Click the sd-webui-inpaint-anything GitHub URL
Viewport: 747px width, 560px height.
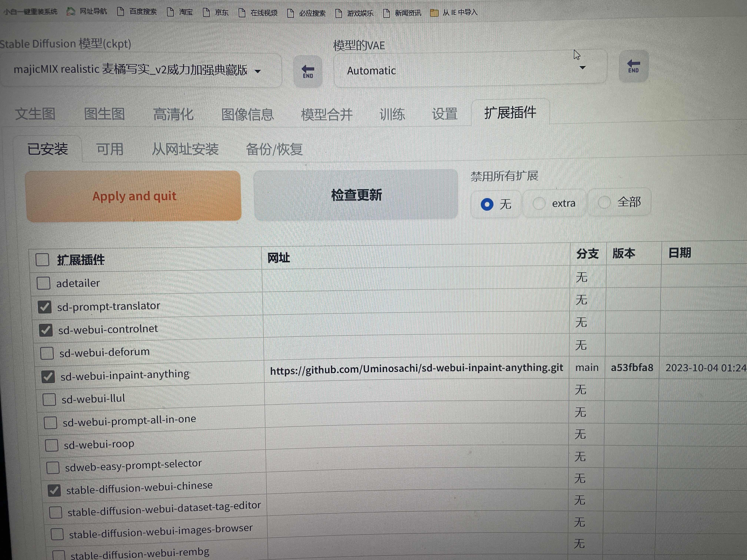(416, 369)
